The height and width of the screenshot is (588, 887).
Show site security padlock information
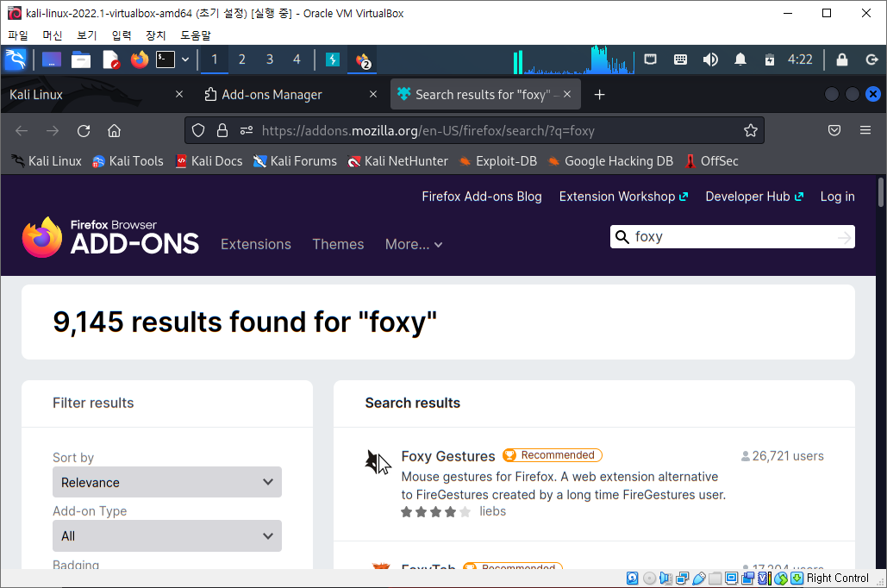tap(222, 131)
